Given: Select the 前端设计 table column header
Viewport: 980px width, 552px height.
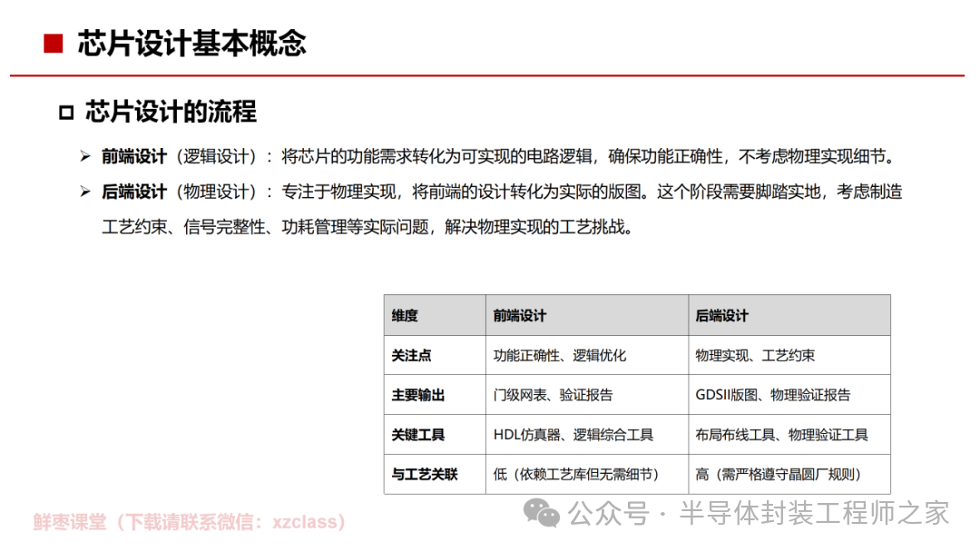Looking at the screenshot, I should tap(520, 316).
